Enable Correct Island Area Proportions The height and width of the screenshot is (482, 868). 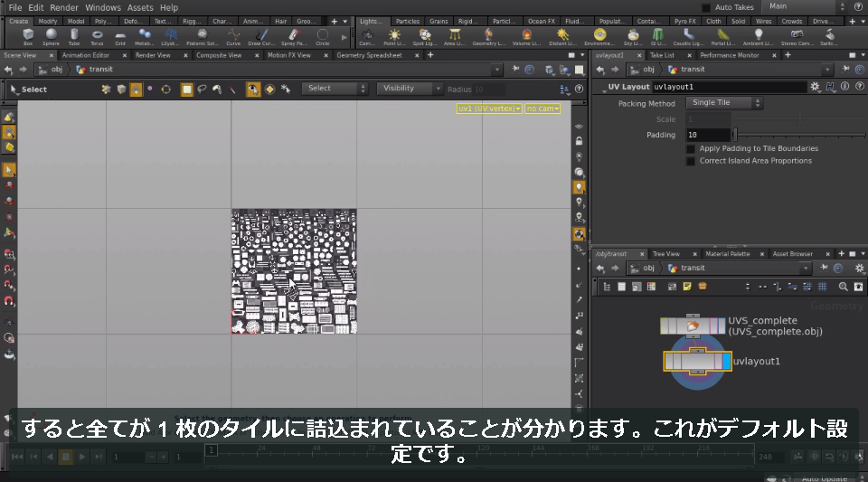tap(690, 161)
